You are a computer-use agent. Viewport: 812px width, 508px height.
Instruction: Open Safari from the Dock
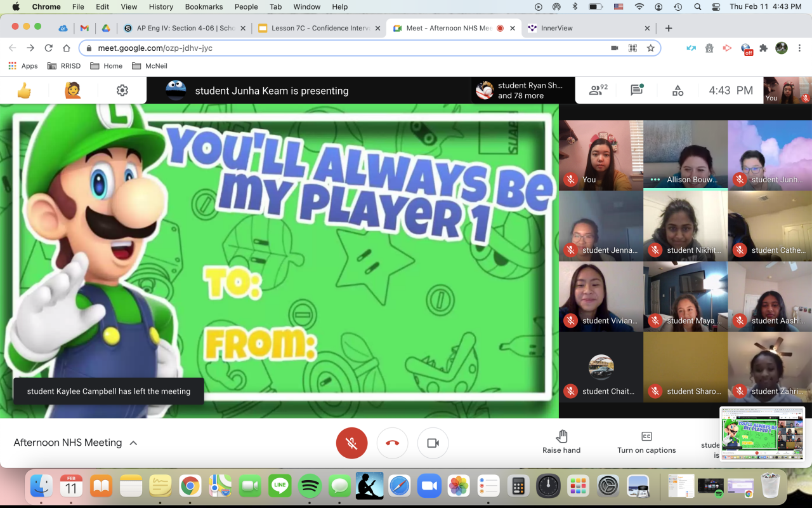[400, 486]
